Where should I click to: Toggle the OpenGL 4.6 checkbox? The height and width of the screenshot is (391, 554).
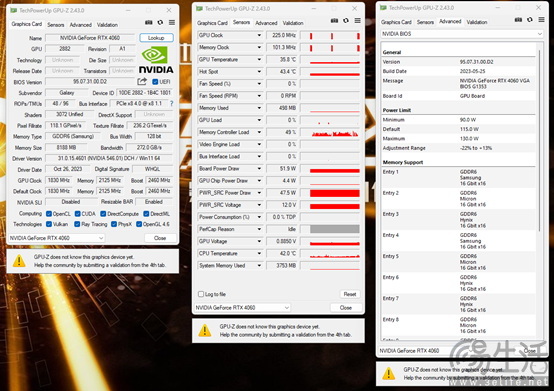pos(139,224)
